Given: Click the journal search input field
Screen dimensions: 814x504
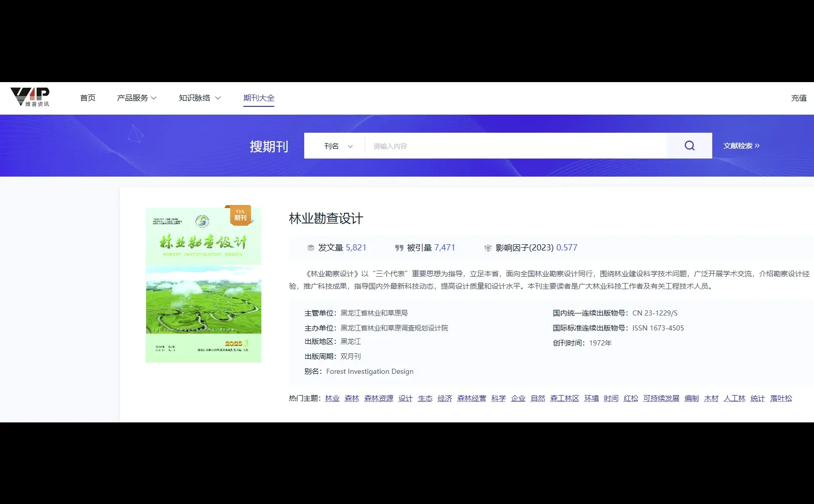Looking at the screenshot, I should (x=515, y=146).
